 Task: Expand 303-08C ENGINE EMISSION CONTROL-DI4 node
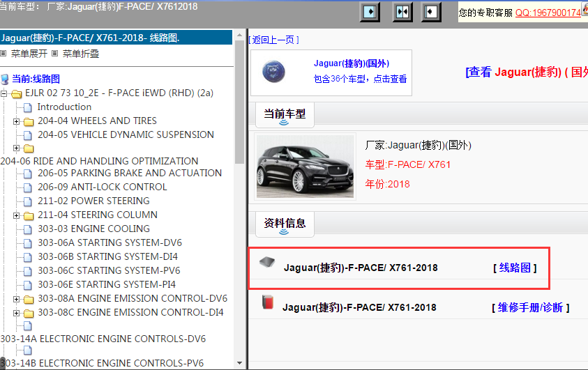[x=16, y=313]
